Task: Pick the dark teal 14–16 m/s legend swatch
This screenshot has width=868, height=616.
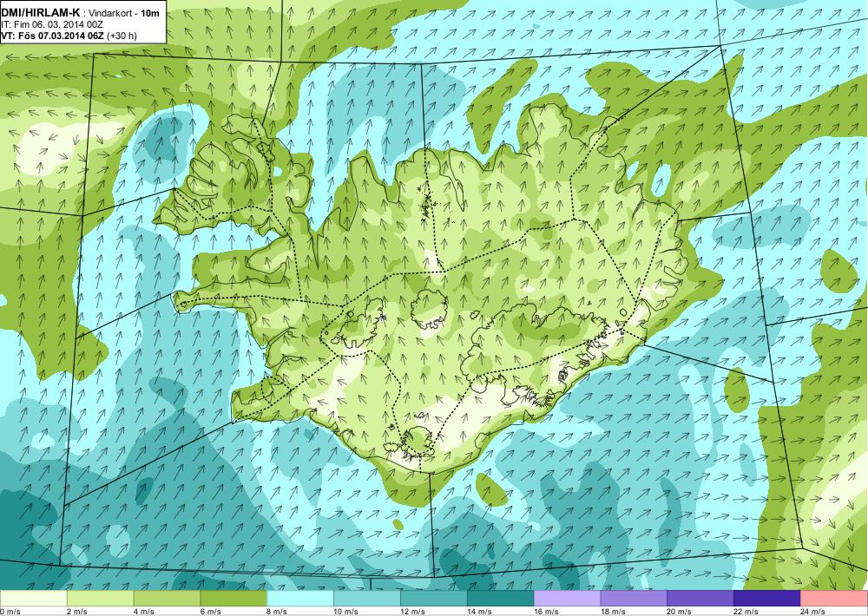Action: [501, 599]
